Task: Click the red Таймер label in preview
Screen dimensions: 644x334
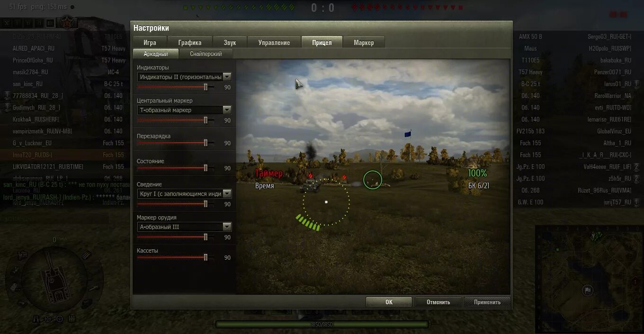Action: 268,174
